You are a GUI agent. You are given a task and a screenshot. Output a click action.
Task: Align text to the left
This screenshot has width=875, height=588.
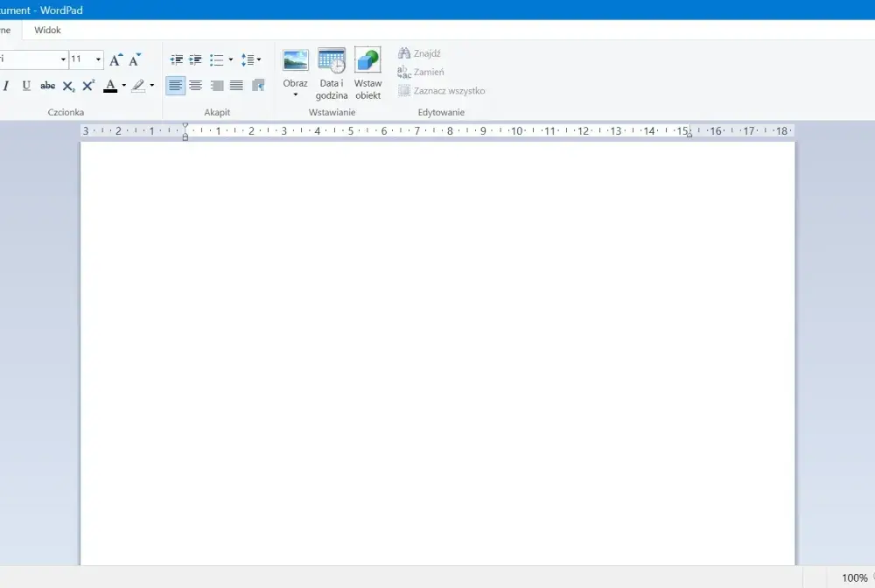(175, 86)
